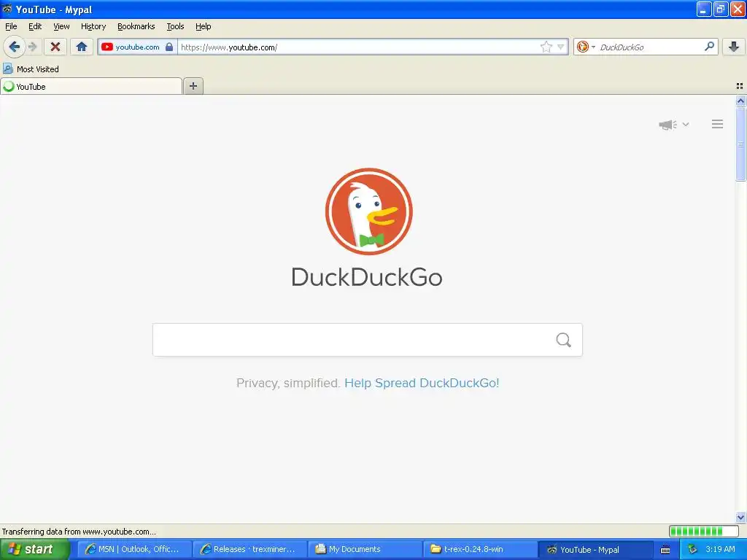The image size is (747, 560).
Task: Expand the chevron beside the megaphone
Action: pos(686,124)
